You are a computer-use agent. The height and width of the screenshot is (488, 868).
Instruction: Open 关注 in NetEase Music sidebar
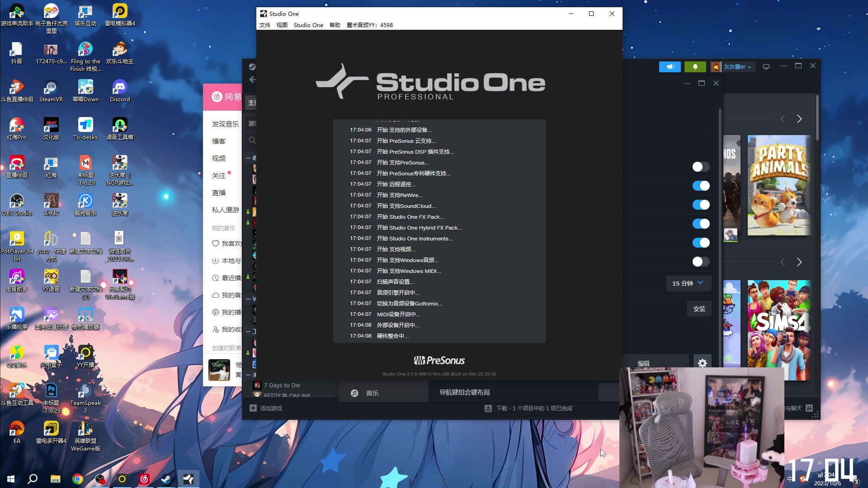point(219,175)
